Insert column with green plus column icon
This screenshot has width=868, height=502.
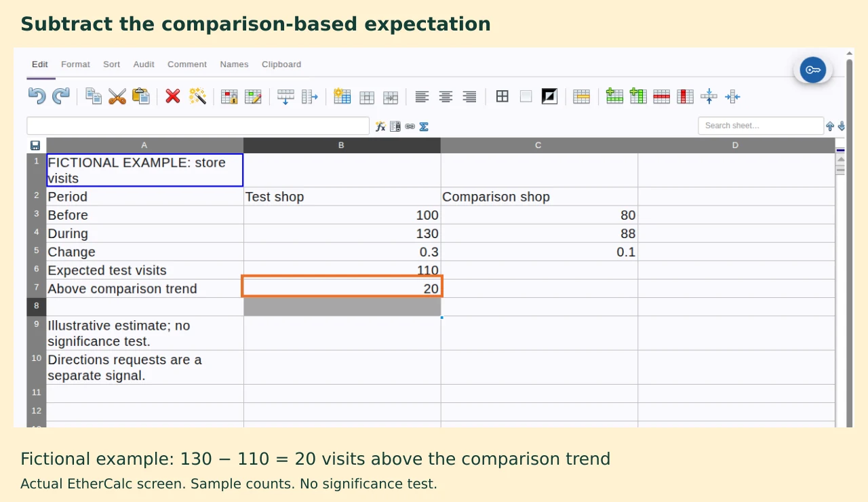[638, 96]
